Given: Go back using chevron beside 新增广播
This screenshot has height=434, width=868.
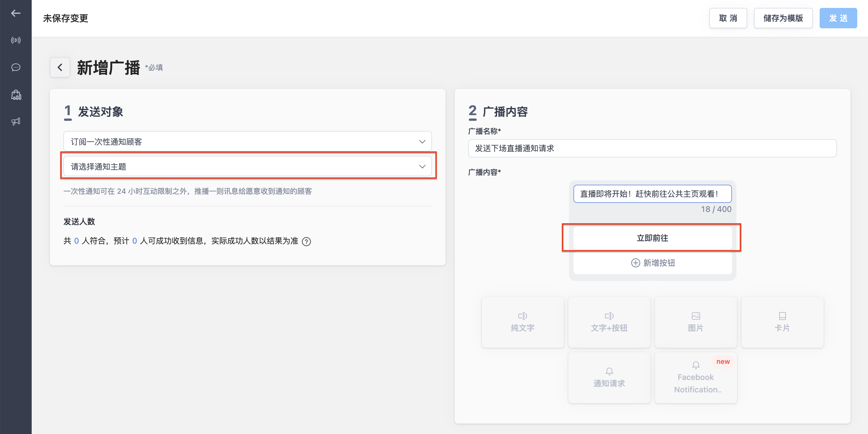Looking at the screenshot, I should point(60,67).
